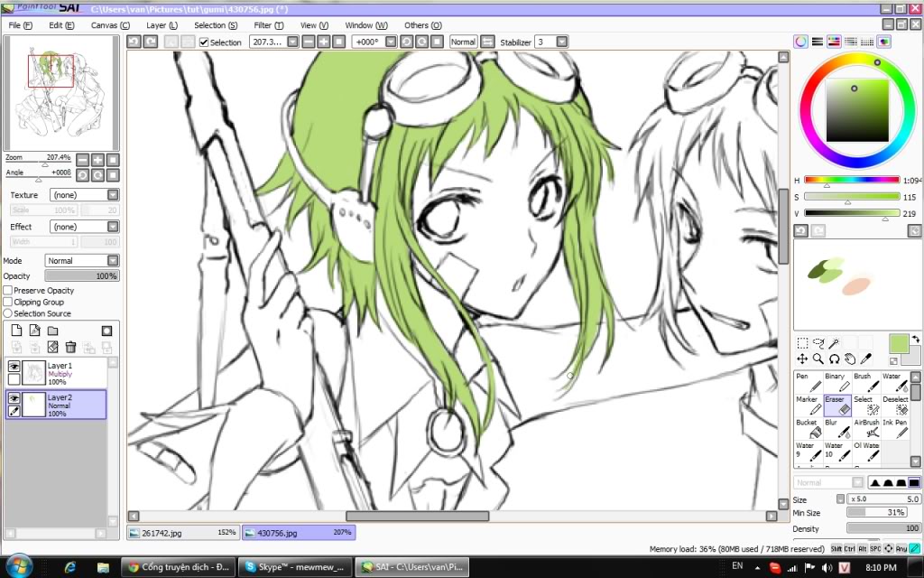
Task: Pick the Marker tool
Action: [x=808, y=406]
